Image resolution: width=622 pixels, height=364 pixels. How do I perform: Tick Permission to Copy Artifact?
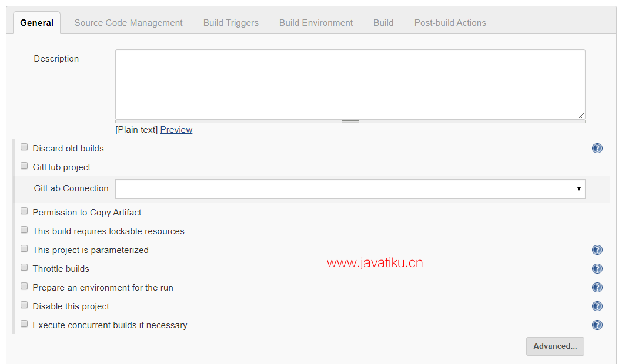click(x=24, y=211)
